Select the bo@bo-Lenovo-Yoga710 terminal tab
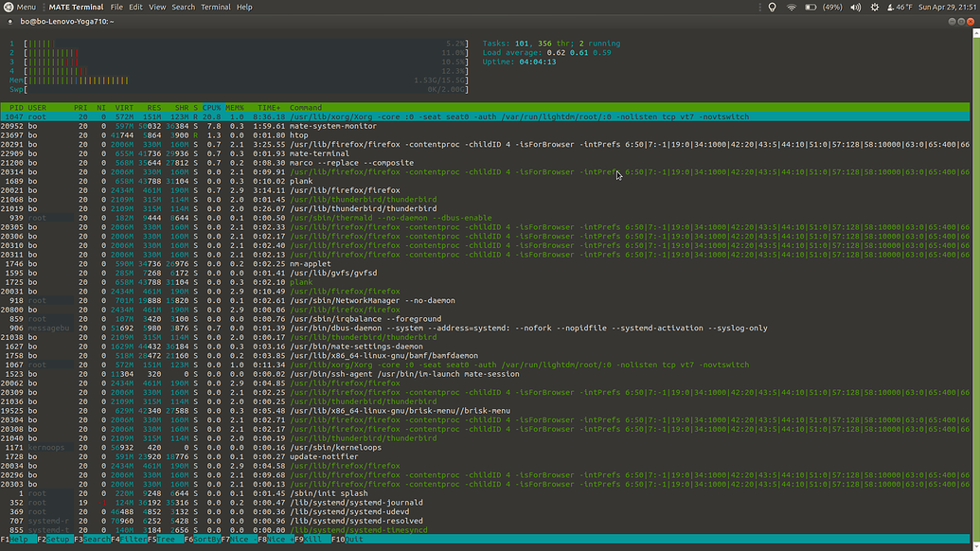The image size is (980, 551). (x=66, y=20)
